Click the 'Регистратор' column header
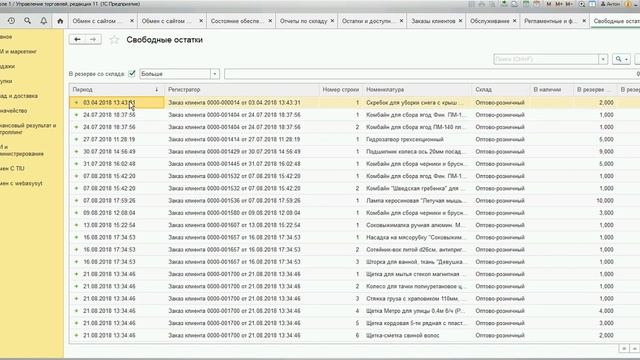This screenshot has height=360, width=640. pyautogui.click(x=242, y=89)
